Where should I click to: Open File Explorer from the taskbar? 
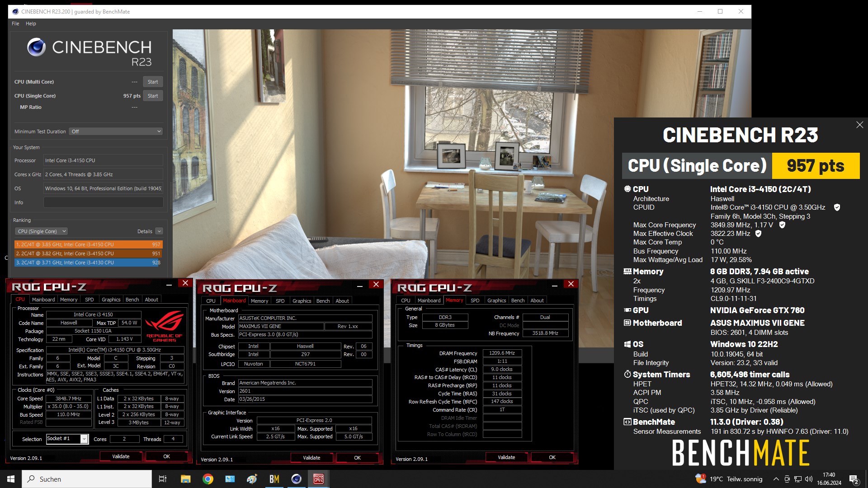185,479
